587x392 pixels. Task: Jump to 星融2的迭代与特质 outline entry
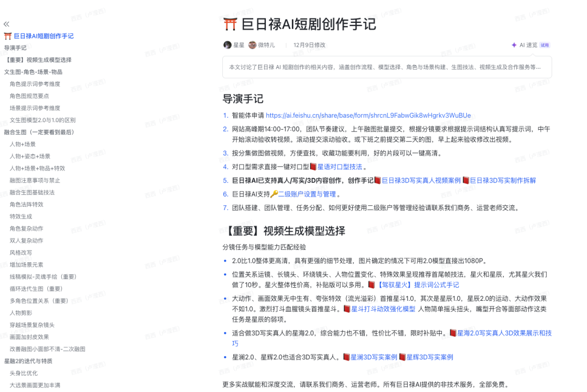pyautogui.click(x=28, y=361)
